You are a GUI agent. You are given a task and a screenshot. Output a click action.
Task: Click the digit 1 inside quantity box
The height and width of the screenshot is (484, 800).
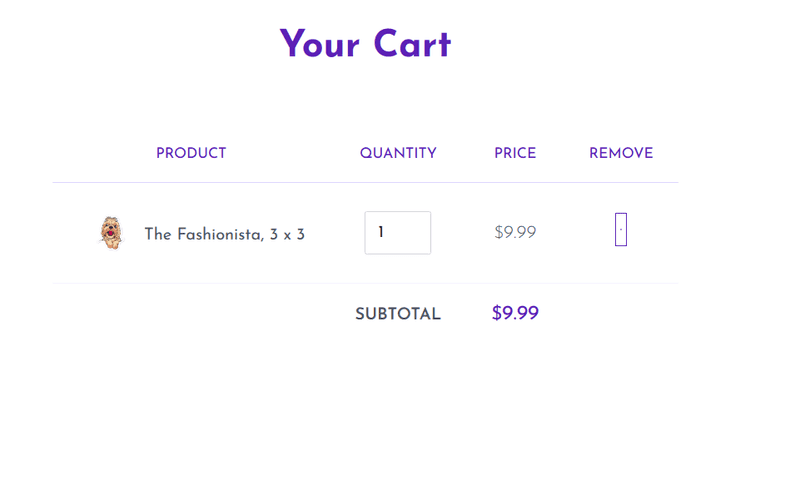point(381,233)
